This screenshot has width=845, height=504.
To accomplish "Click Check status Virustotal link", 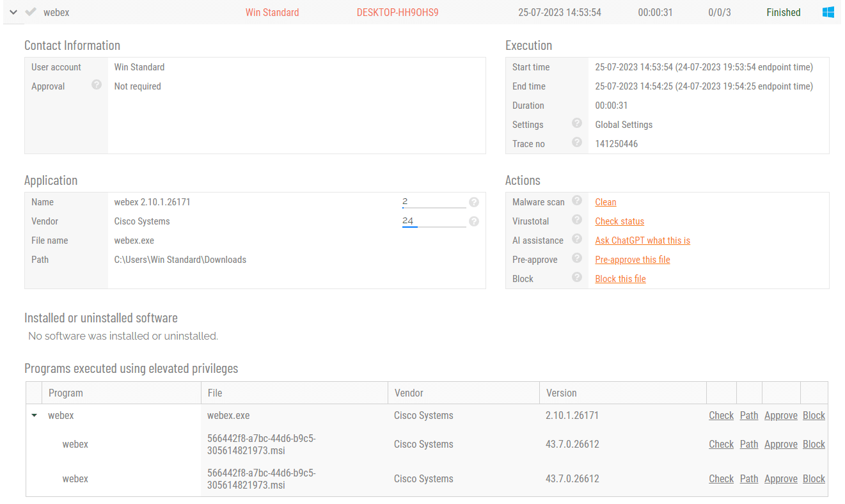I will pyautogui.click(x=620, y=221).
